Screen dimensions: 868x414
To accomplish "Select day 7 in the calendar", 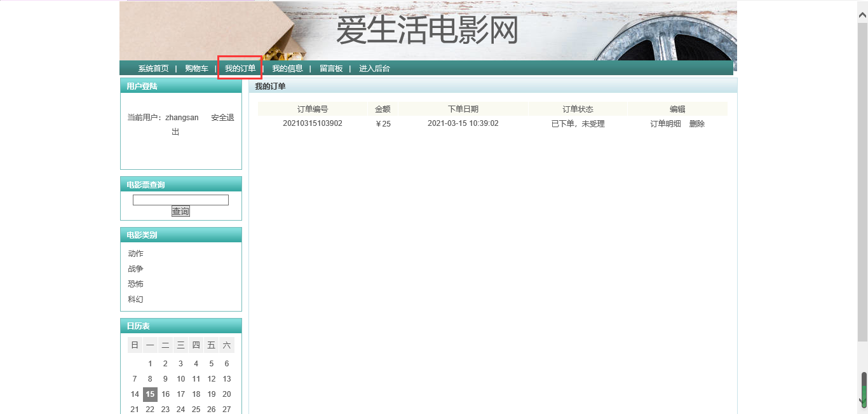I will (x=135, y=379).
